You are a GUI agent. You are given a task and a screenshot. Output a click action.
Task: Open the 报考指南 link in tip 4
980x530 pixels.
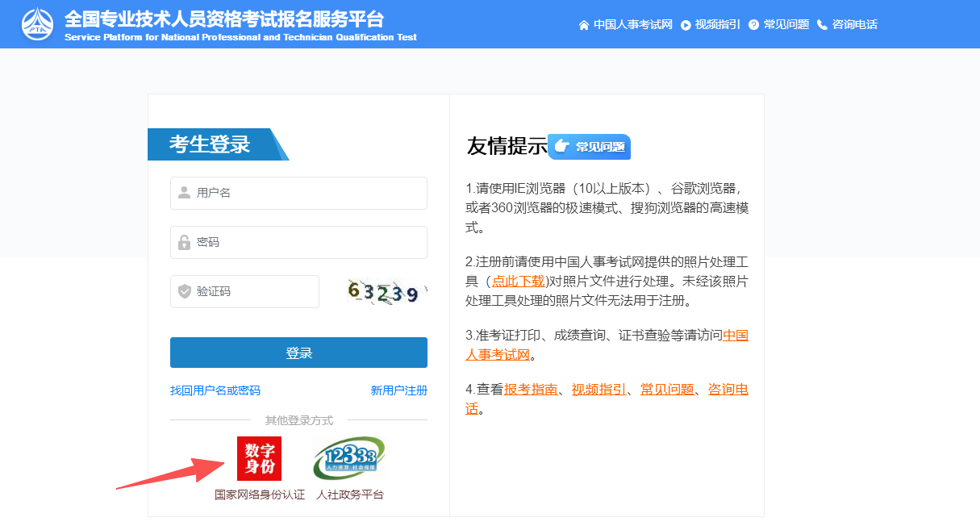pos(531,390)
